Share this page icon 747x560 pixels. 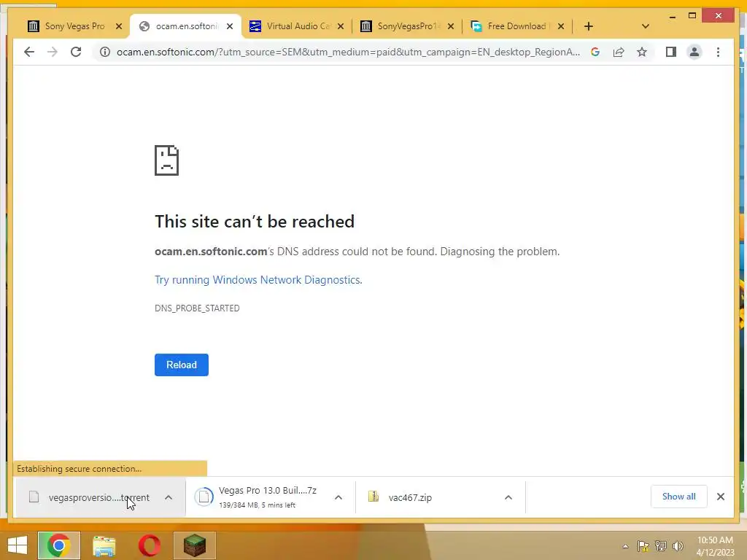pyautogui.click(x=619, y=52)
